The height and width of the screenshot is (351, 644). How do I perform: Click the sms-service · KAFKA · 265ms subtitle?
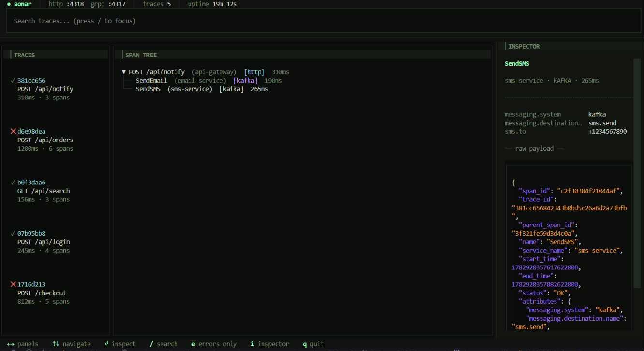[x=552, y=81]
